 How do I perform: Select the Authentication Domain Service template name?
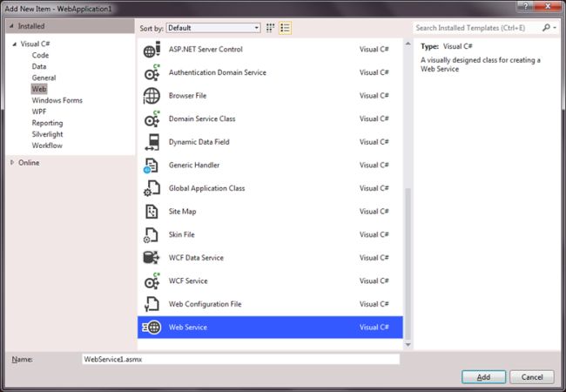coord(218,72)
